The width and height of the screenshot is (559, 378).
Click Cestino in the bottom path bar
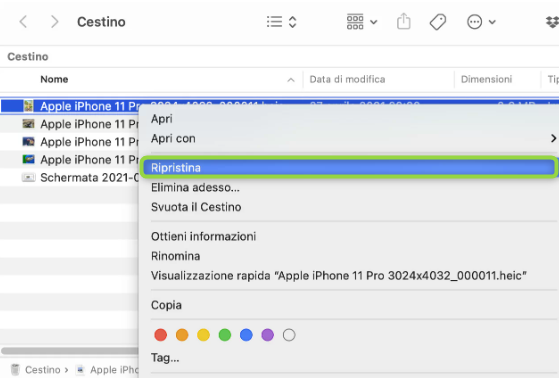42,370
